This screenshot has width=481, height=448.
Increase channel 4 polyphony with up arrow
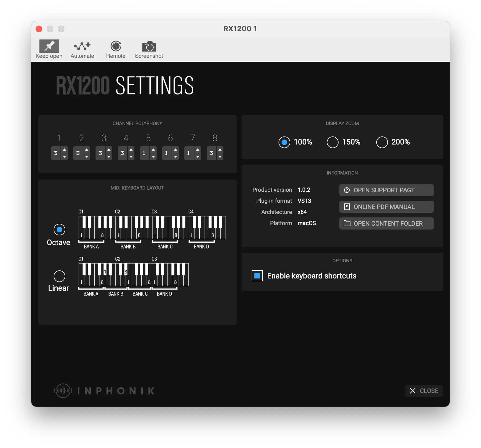tap(131, 150)
